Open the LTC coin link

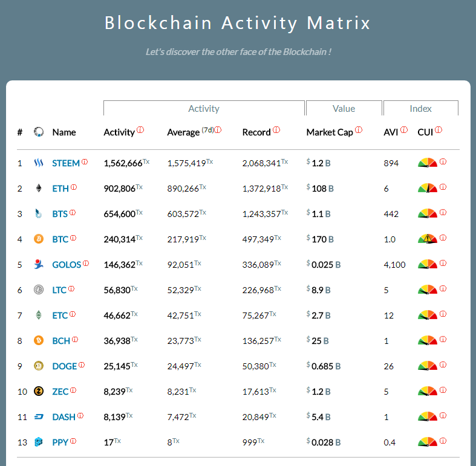click(x=59, y=290)
